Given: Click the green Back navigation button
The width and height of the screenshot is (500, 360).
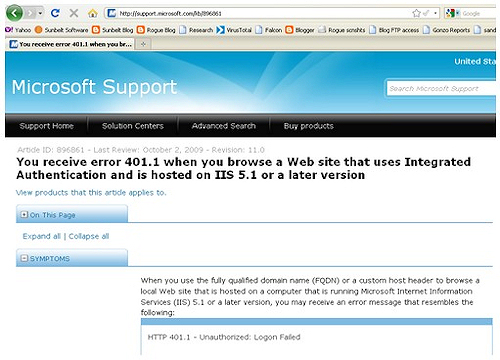Looking at the screenshot, I should pyautogui.click(x=14, y=13).
